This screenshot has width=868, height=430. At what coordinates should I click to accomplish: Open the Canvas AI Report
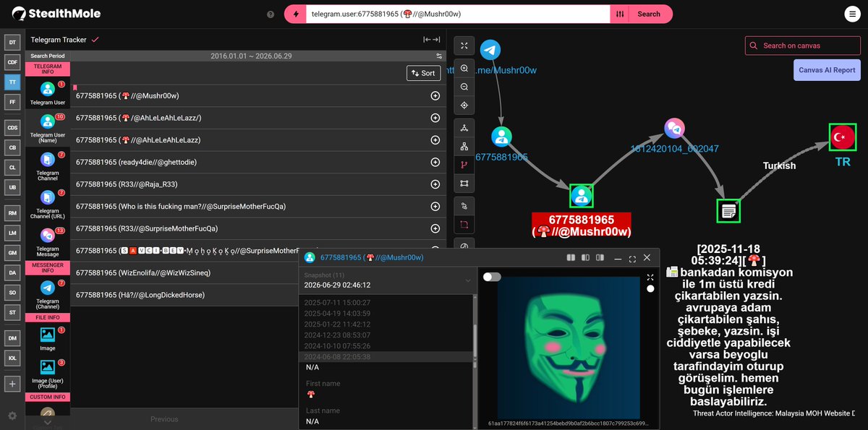point(827,70)
